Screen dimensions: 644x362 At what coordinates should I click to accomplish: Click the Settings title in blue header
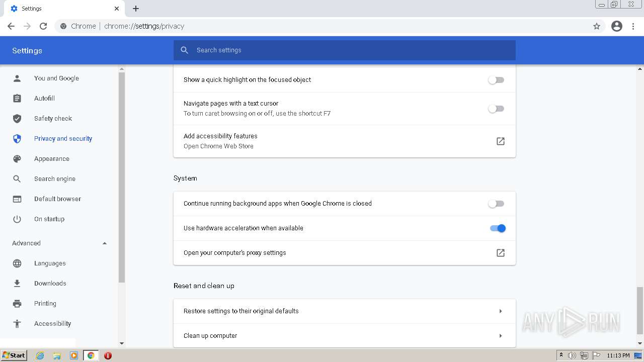coord(27,51)
